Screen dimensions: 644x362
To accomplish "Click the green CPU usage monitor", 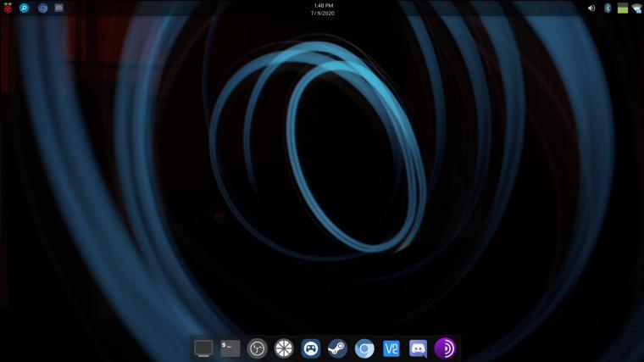I will click(623, 8).
